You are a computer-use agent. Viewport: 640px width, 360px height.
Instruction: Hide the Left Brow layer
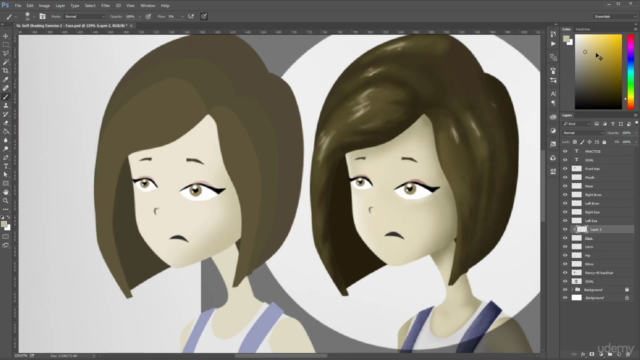[x=565, y=203]
